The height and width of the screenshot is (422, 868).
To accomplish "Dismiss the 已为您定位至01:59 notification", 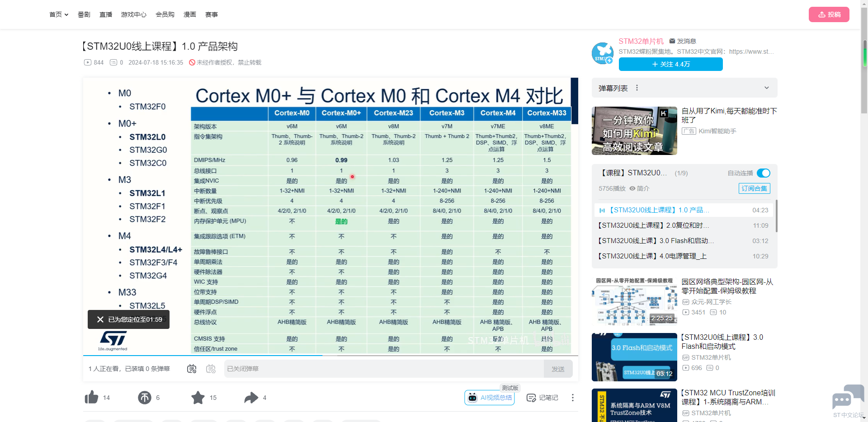I will pyautogui.click(x=100, y=319).
